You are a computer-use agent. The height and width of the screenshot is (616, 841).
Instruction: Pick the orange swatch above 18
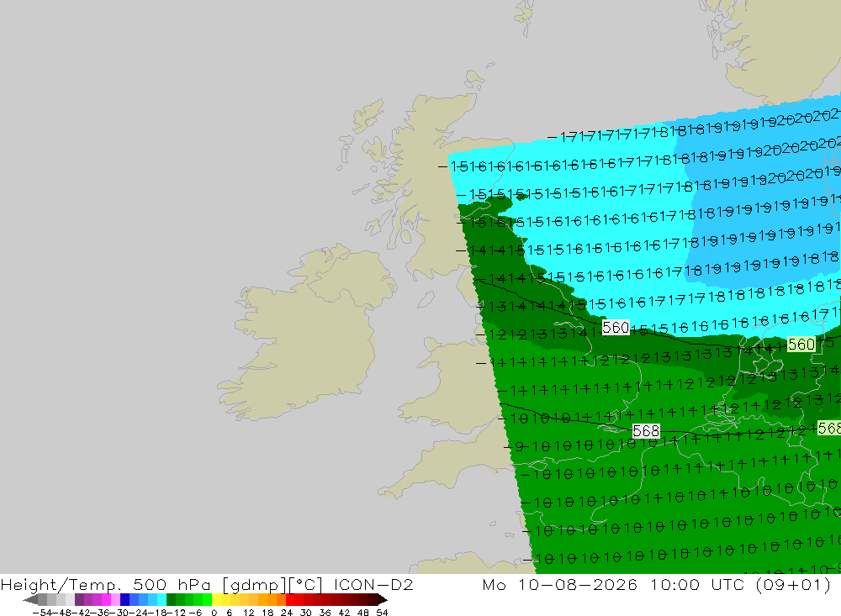point(272,599)
